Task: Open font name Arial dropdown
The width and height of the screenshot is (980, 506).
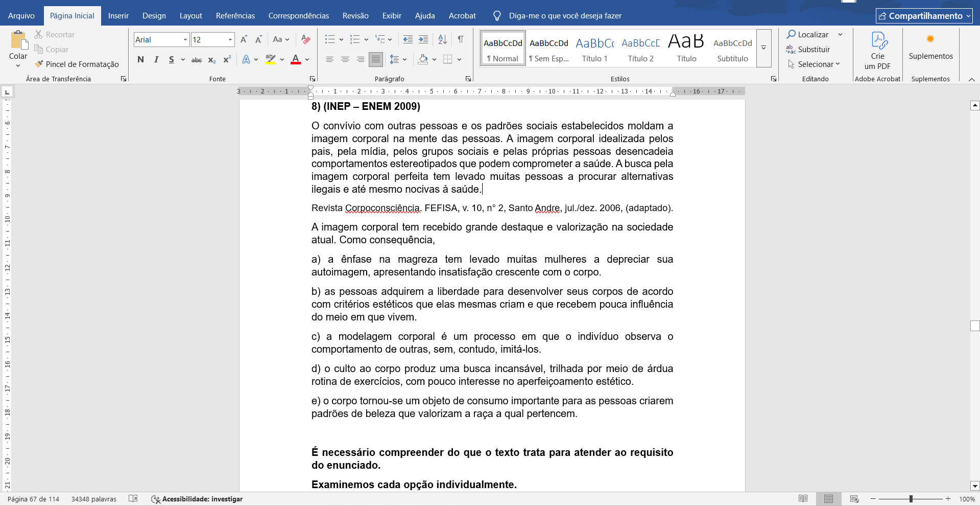Action: tap(185, 39)
